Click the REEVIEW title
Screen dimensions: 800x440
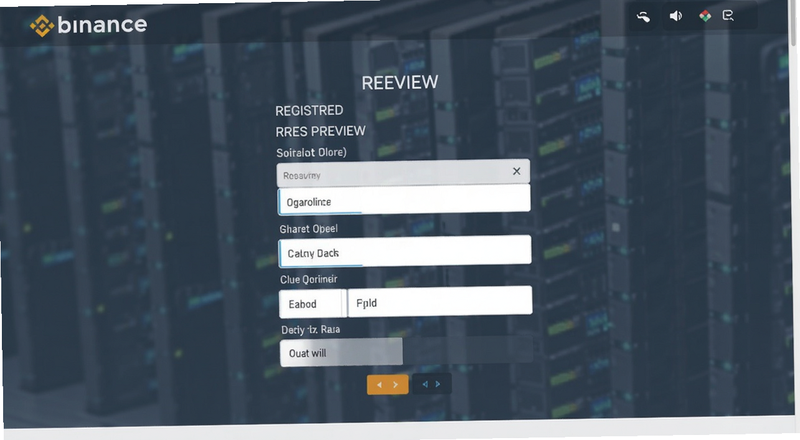pos(400,83)
